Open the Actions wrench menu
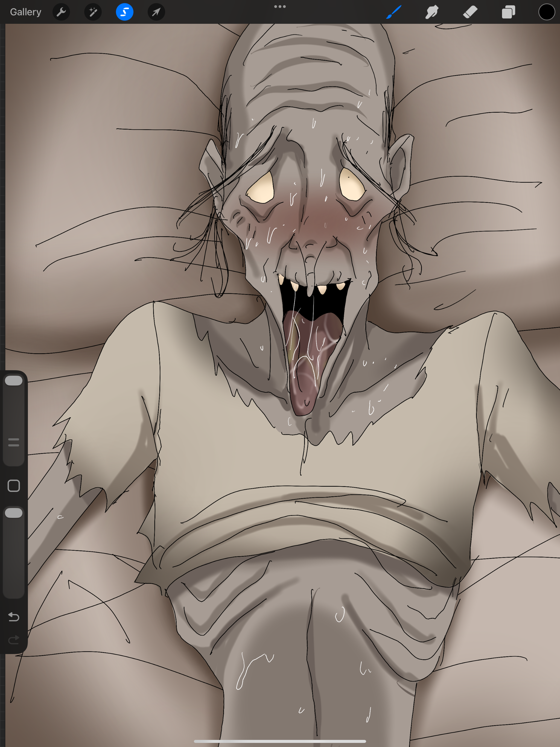Image resolution: width=560 pixels, height=747 pixels. coord(61,12)
